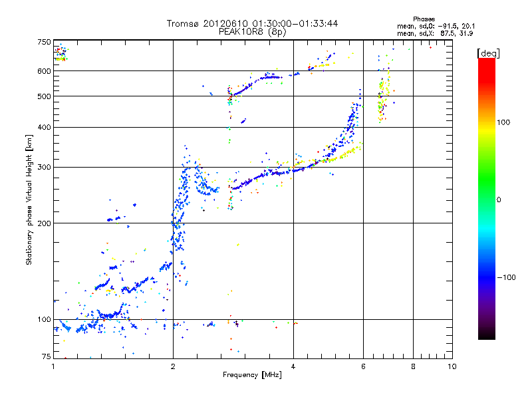
Task: Click the y-axis tick label '500'
Action: coord(44,96)
